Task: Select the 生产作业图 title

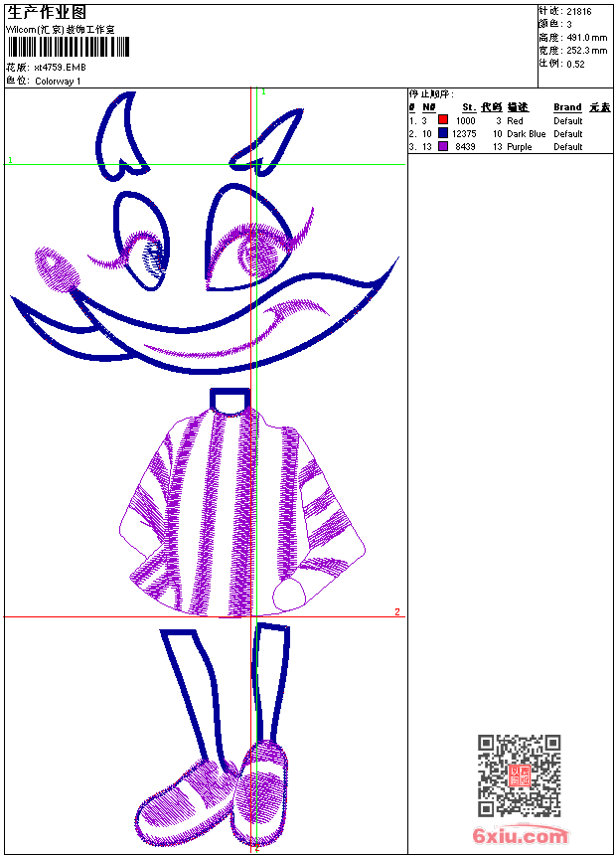Action: (47, 13)
